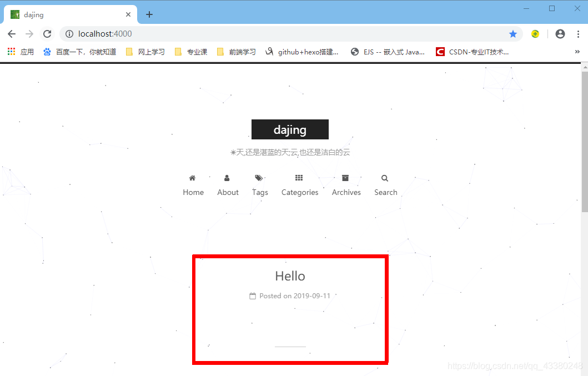Click the page scrollbar thumb
This screenshot has height=376, width=588.
(x=585, y=142)
